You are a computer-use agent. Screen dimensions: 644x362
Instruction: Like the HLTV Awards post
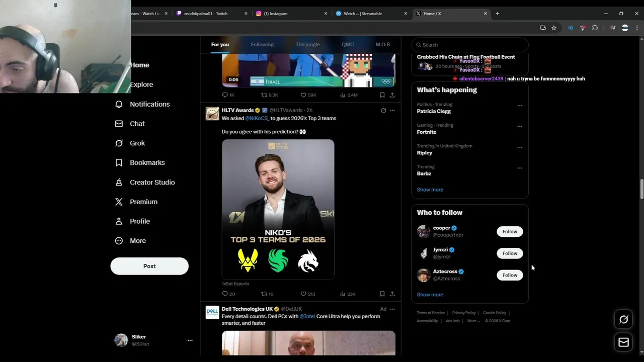(303, 294)
